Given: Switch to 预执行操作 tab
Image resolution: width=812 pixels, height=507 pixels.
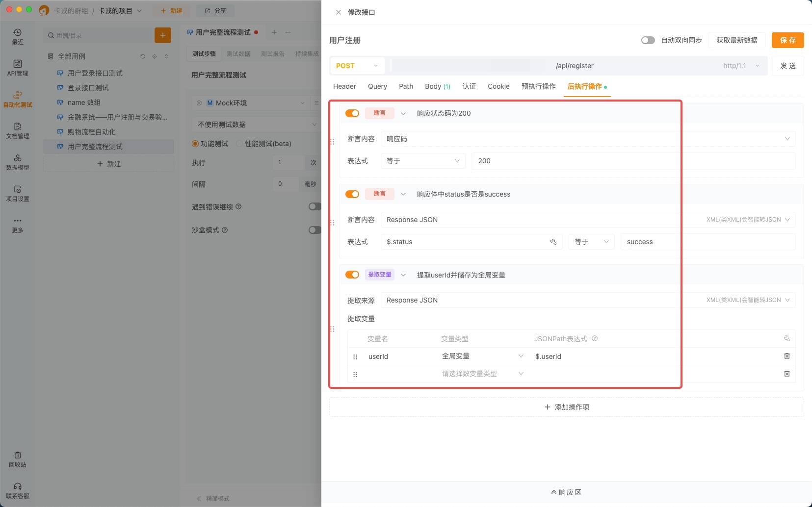Looking at the screenshot, I should coord(538,86).
